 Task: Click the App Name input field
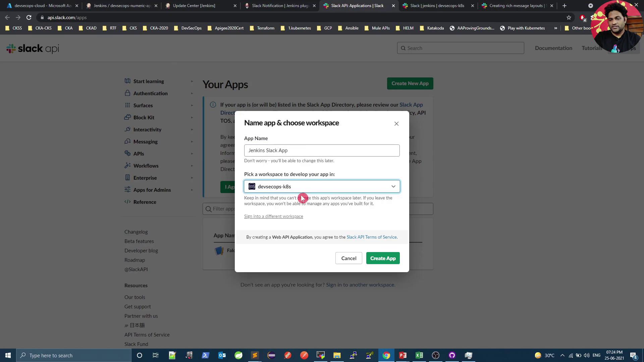322,150
